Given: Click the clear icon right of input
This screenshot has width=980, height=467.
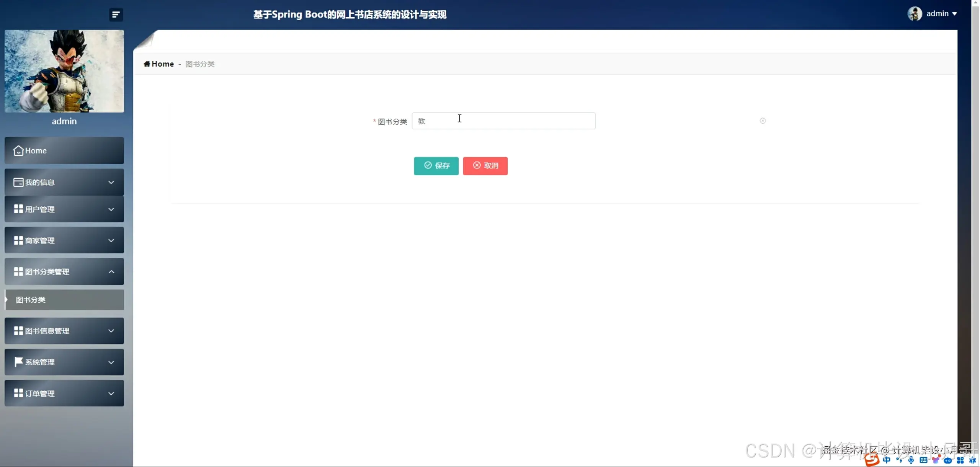Looking at the screenshot, I should coord(763,121).
